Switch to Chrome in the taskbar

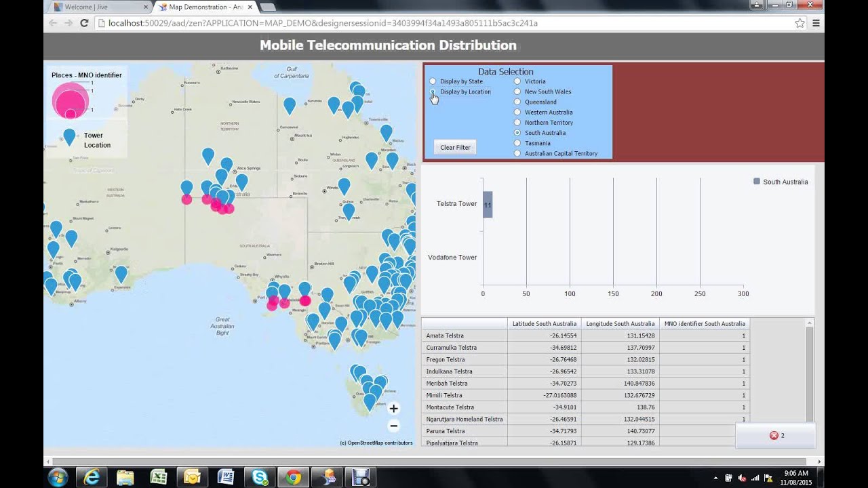click(293, 477)
